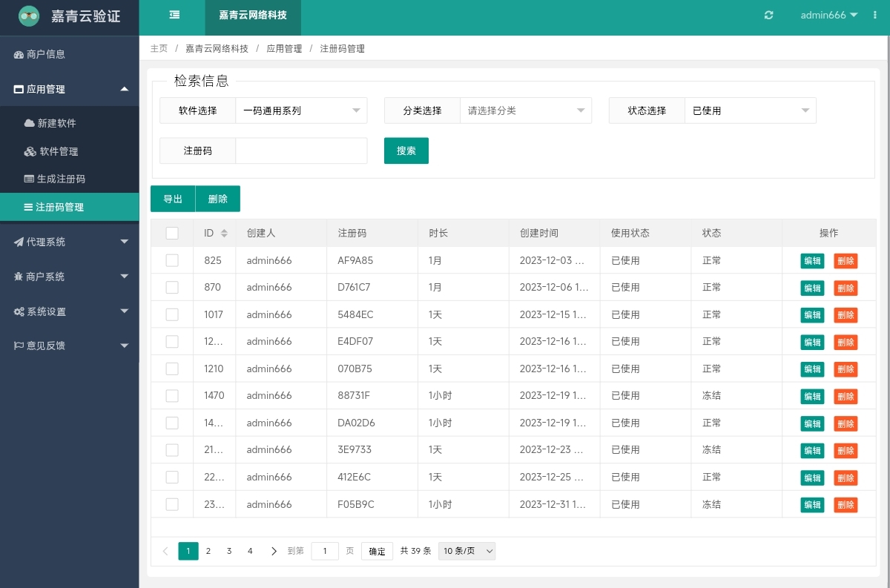The width and height of the screenshot is (890, 588).
Task: Click the 注册码 search input field
Action: point(301,151)
